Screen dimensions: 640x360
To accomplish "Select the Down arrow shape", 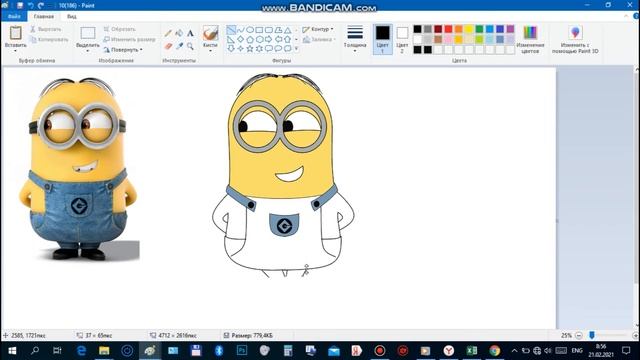I will point(231,49).
